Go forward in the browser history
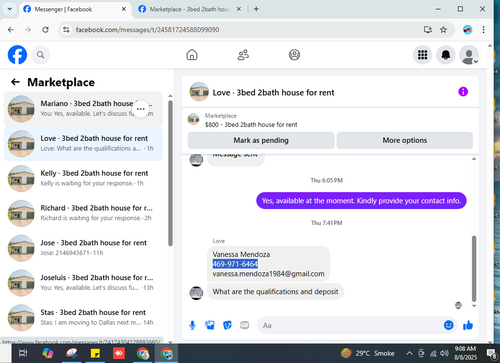 [x=28, y=30]
